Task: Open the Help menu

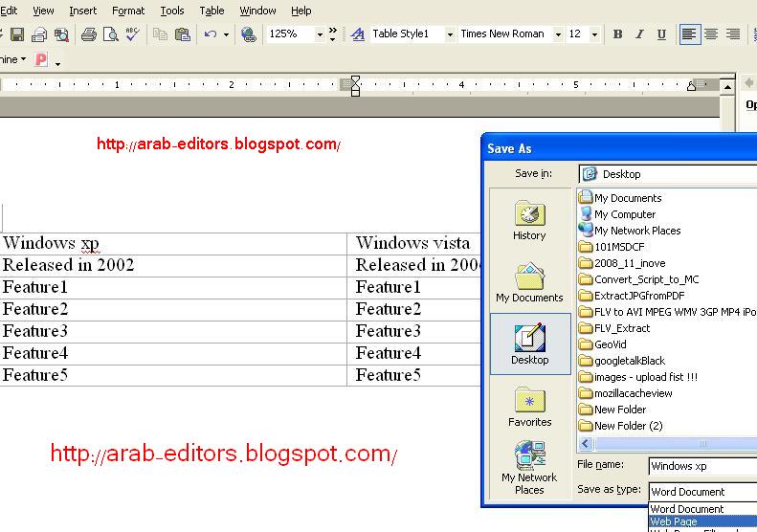Action: [301, 11]
